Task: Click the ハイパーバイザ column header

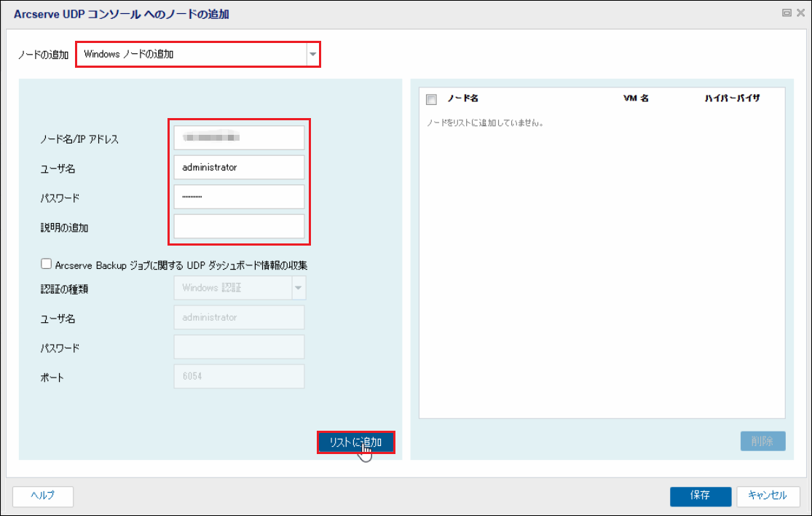Action: (732, 98)
